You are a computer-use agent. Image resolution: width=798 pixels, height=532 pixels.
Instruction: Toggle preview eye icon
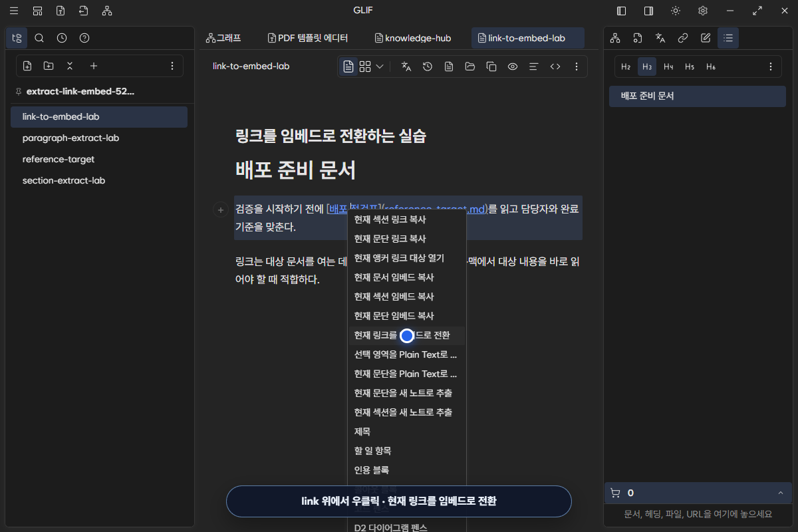click(513, 66)
